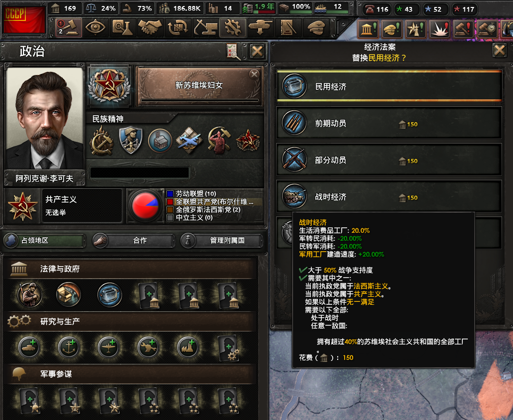The image size is (513, 420).
Task: Select the 战时经济 law entry
Action: pyautogui.click(x=389, y=197)
